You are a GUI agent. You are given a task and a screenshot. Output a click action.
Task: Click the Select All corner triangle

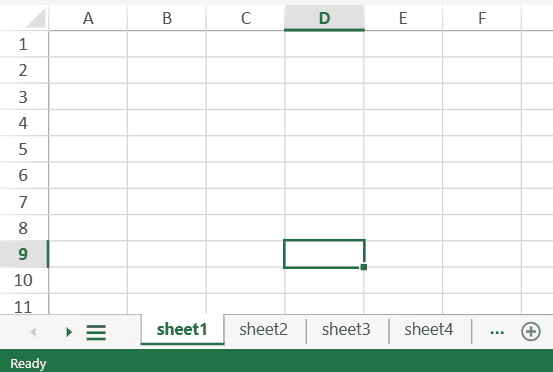point(36,18)
